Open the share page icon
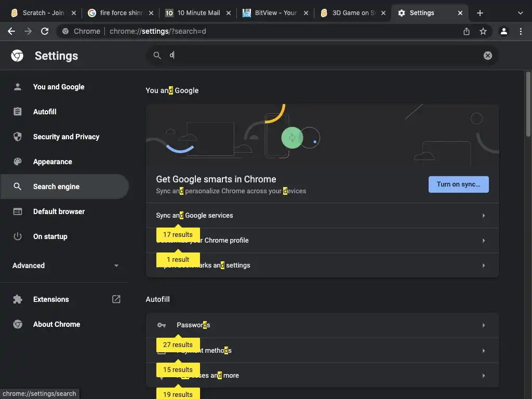This screenshot has width=532, height=399. (x=467, y=31)
